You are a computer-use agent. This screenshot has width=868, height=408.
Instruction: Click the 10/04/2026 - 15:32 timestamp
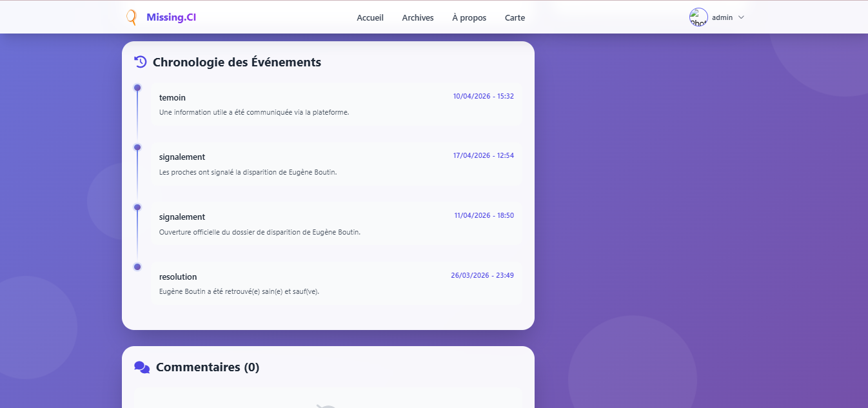(483, 96)
